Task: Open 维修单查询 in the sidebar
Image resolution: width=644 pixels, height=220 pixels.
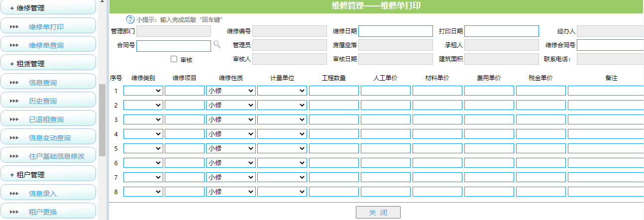Action: (48, 45)
